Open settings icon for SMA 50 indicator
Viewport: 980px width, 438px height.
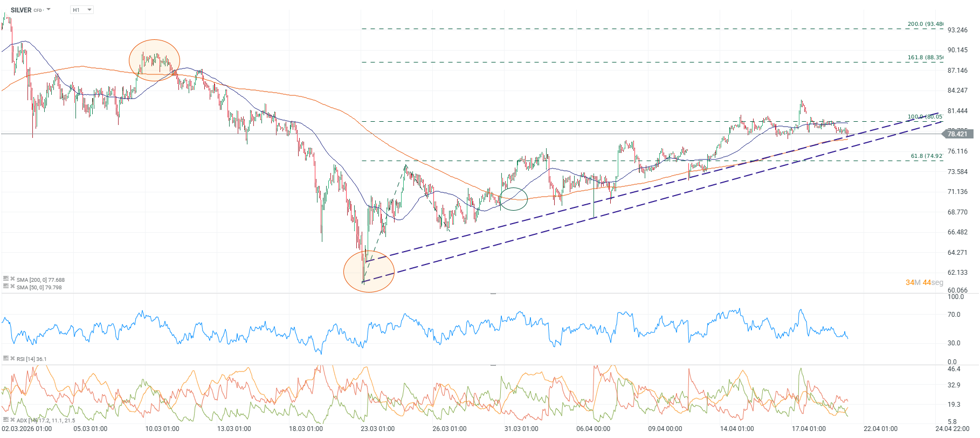tap(6, 287)
